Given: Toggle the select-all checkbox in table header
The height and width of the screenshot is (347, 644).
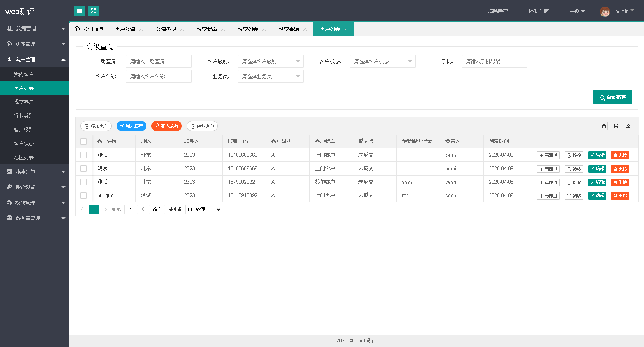Looking at the screenshot, I should coord(84,141).
